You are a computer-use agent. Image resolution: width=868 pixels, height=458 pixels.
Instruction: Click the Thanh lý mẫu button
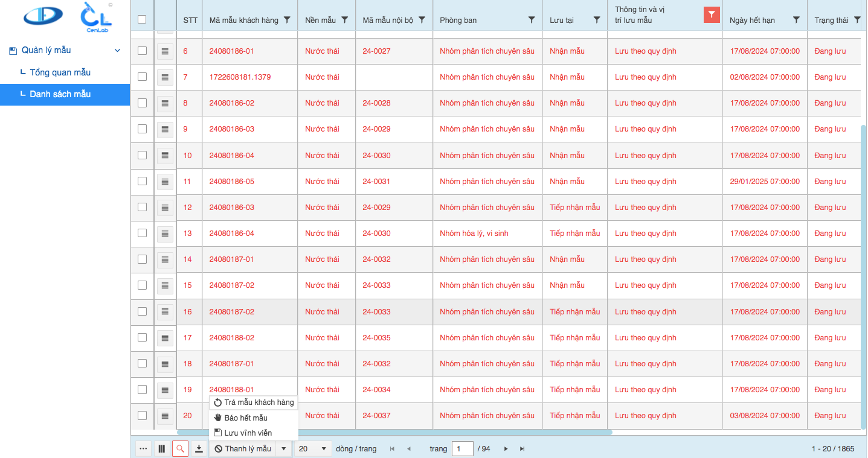click(243, 449)
